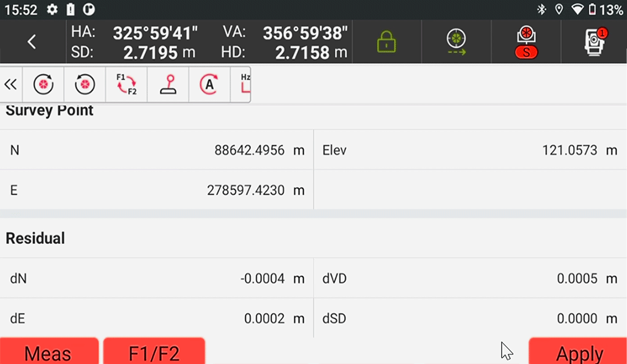The width and height of the screenshot is (627, 364).
Task: Collapse the toolbar with double chevron
Action: click(x=10, y=85)
